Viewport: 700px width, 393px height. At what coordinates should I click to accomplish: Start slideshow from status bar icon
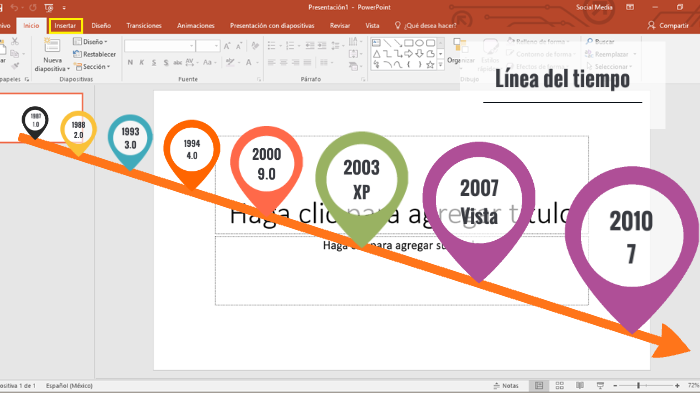point(600,385)
